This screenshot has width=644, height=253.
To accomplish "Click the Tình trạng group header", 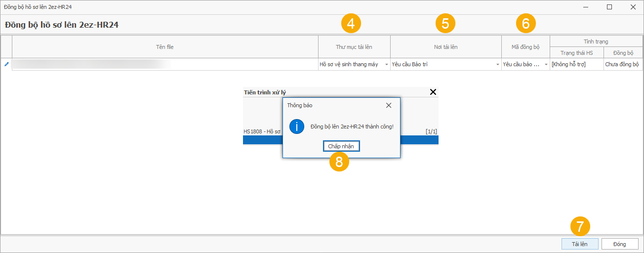I will (x=597, y=42).
